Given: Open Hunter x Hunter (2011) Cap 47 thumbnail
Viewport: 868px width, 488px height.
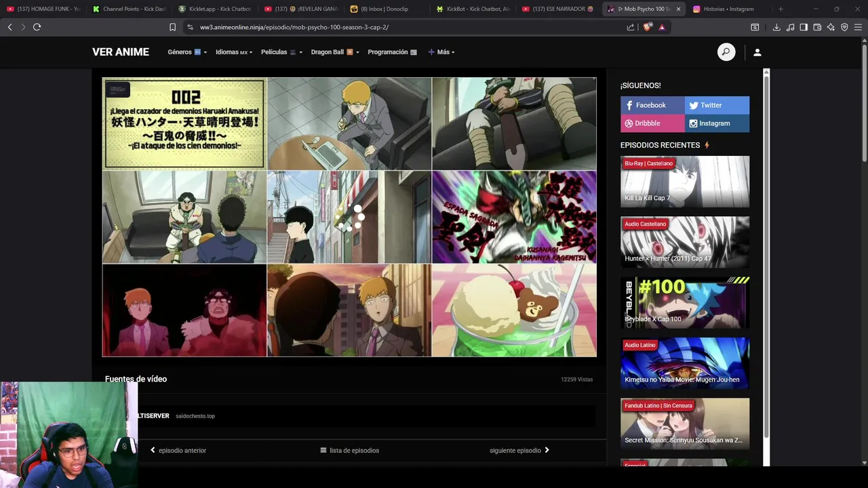Looking at the screenshot, I should [x=685, y=242].
